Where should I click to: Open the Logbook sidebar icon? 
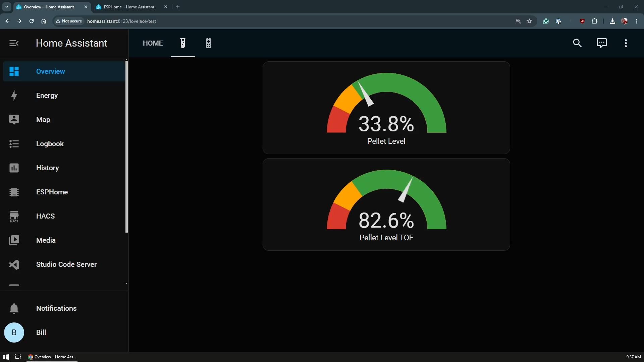coord(14,144)
